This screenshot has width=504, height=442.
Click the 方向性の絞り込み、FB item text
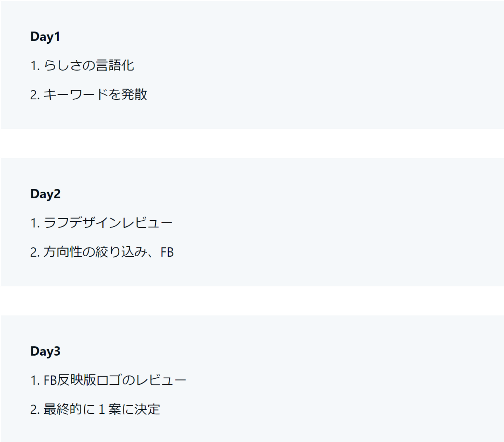click(x=108, y=252)
